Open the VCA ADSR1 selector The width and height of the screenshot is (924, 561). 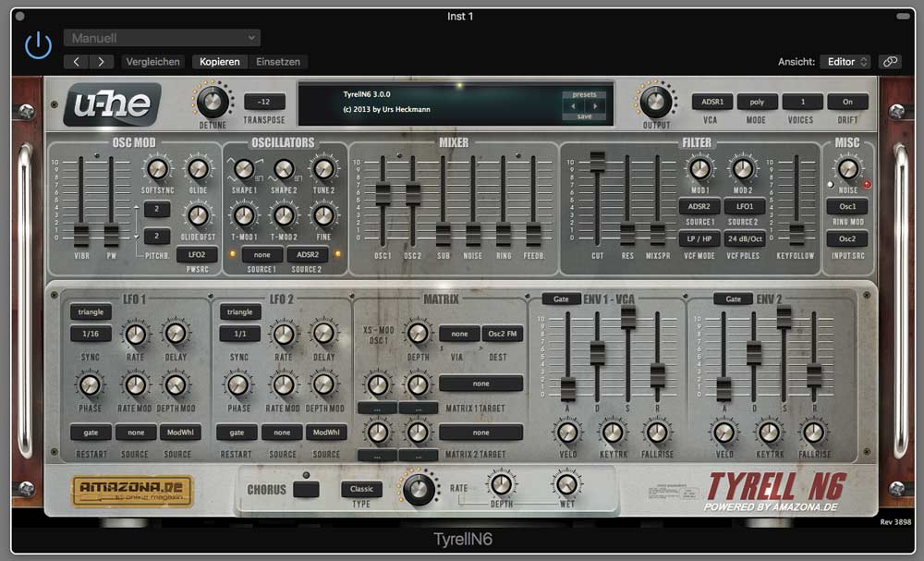[711, 102]
